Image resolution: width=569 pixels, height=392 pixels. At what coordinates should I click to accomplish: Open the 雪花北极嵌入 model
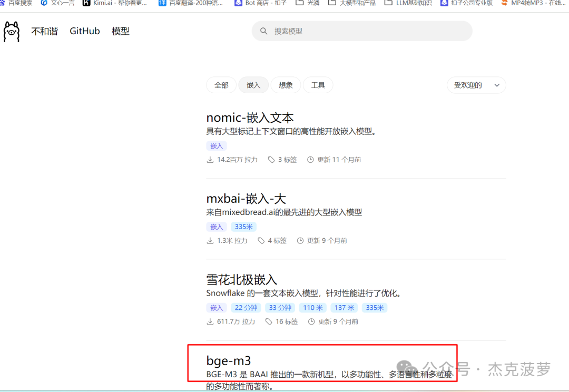[x=242, y=279]
